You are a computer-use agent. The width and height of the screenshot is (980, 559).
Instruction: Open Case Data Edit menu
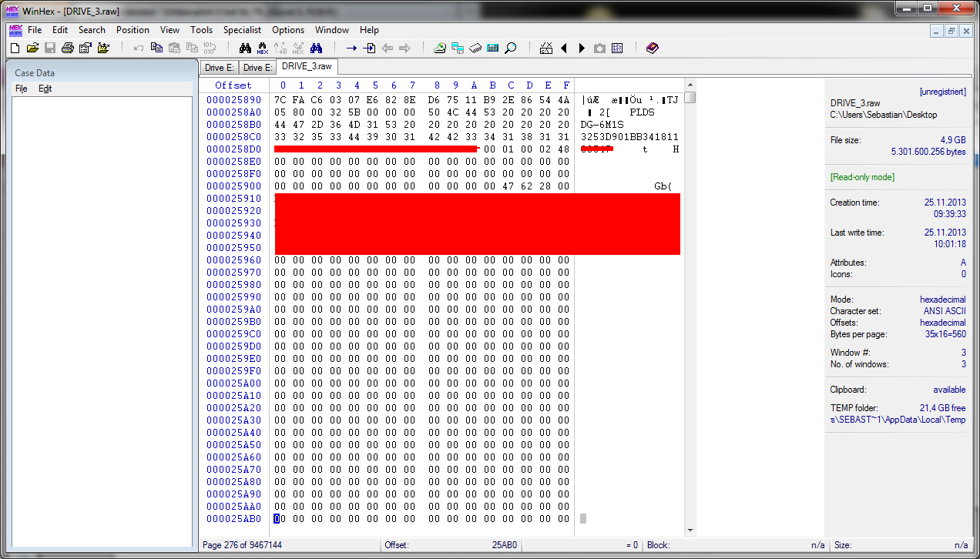[x=45, y=89]
